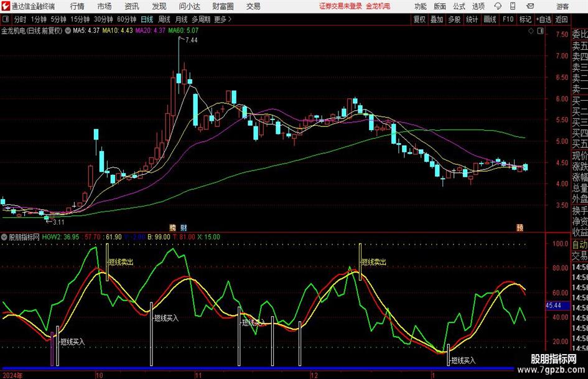This screenshot has height=379, width=588.
Task: Click the 画线 drawing button
Action: 490,19
